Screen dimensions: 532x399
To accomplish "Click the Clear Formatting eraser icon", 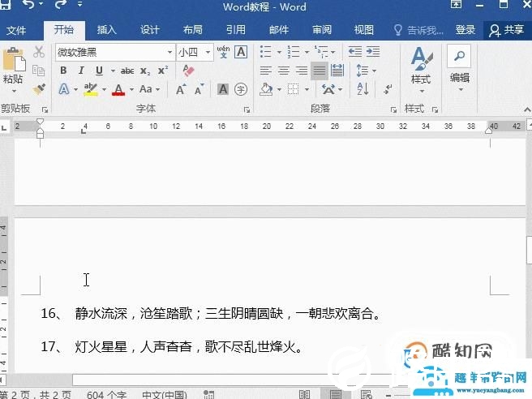I will [x=188, y=71].
